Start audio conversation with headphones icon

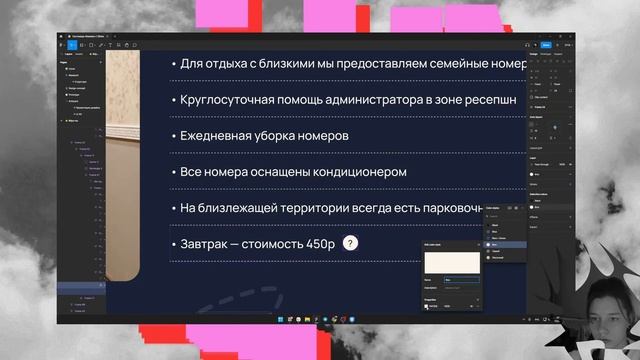527,44
